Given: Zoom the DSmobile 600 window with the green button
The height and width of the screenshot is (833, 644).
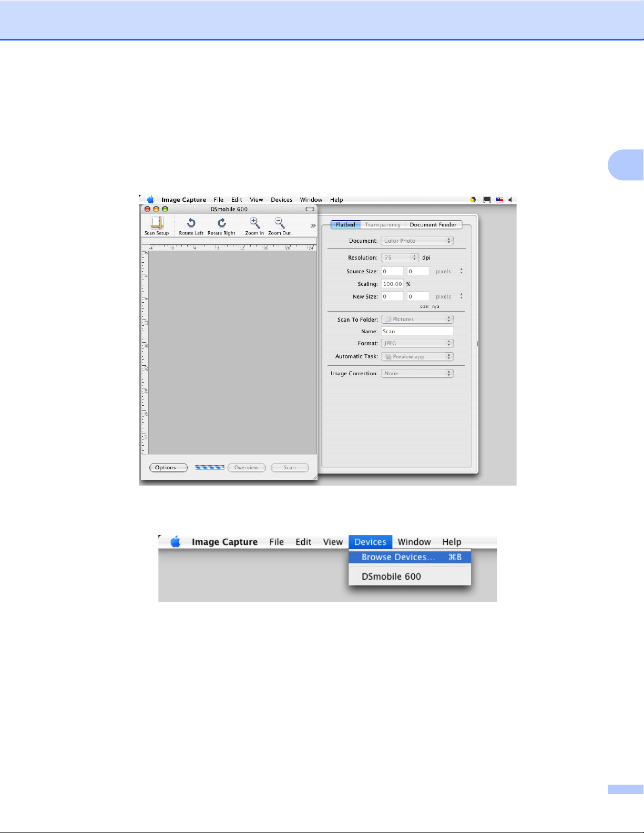Looking at the screenshot, I should pyautogui.click(x=165, y=209).
